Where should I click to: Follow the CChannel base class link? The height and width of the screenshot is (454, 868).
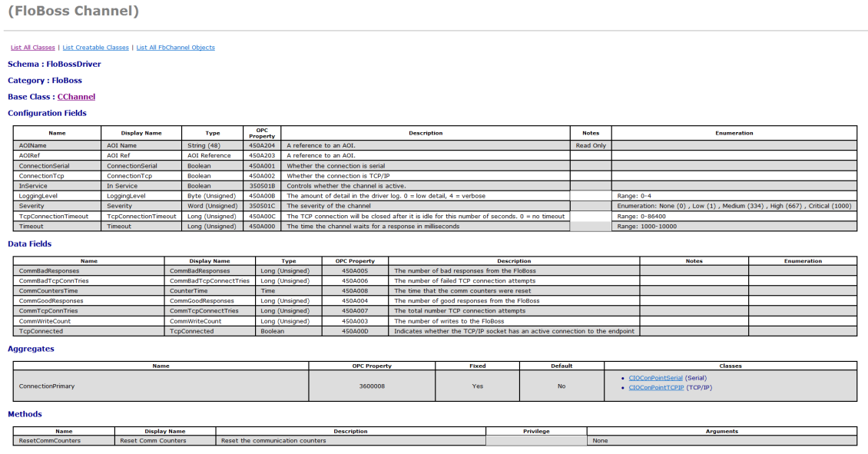click(76, 97)
